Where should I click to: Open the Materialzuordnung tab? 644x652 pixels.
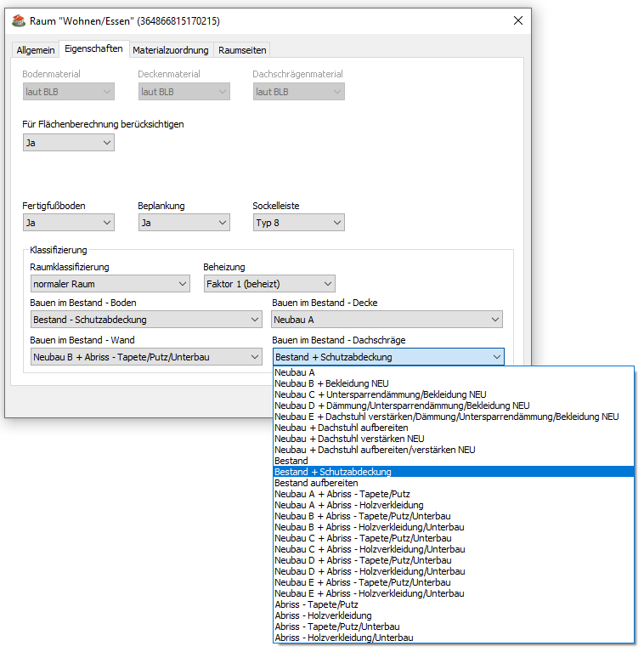pyautogui.click(x=170, y=50)
